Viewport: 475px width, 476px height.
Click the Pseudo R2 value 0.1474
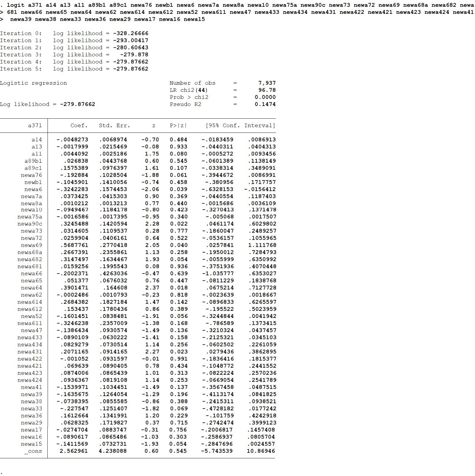tap(265, 104)
